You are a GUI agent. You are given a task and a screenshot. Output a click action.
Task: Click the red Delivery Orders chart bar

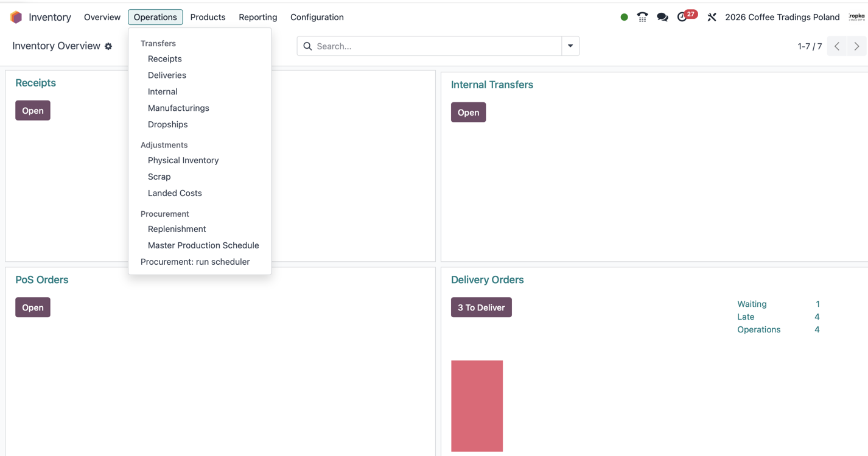tap(477, 406)
